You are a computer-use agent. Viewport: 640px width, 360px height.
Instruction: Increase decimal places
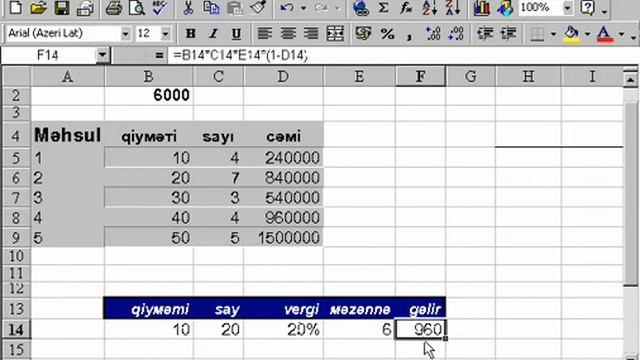(433, 33)
